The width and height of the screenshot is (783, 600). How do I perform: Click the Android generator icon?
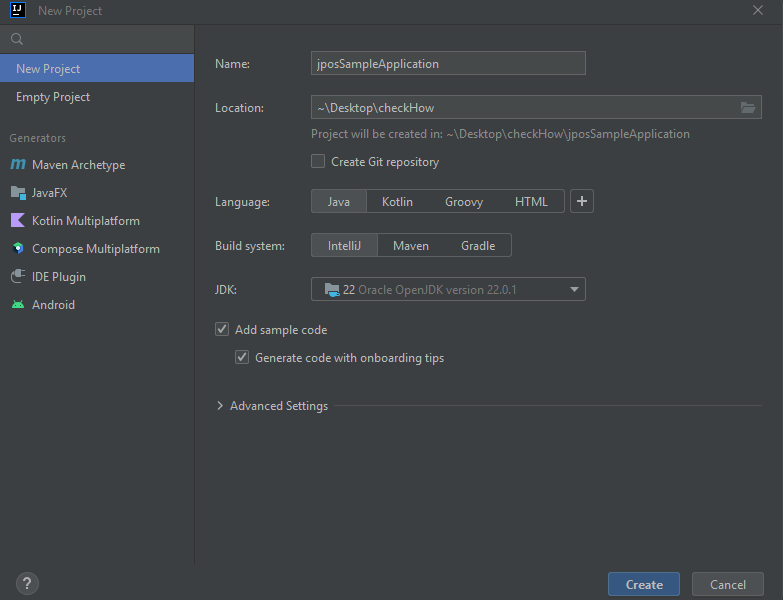pyautogui.click(x=18, y=305)
